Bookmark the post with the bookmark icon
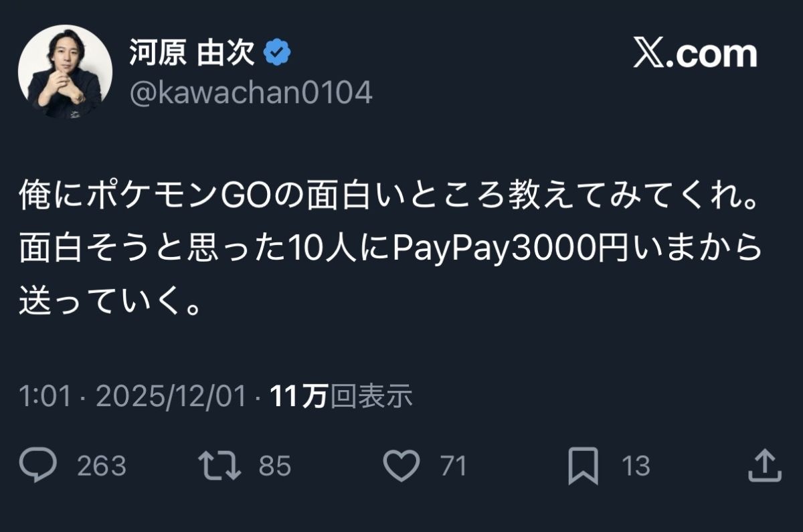Screen dimensions: 803x532 [583, 466]
